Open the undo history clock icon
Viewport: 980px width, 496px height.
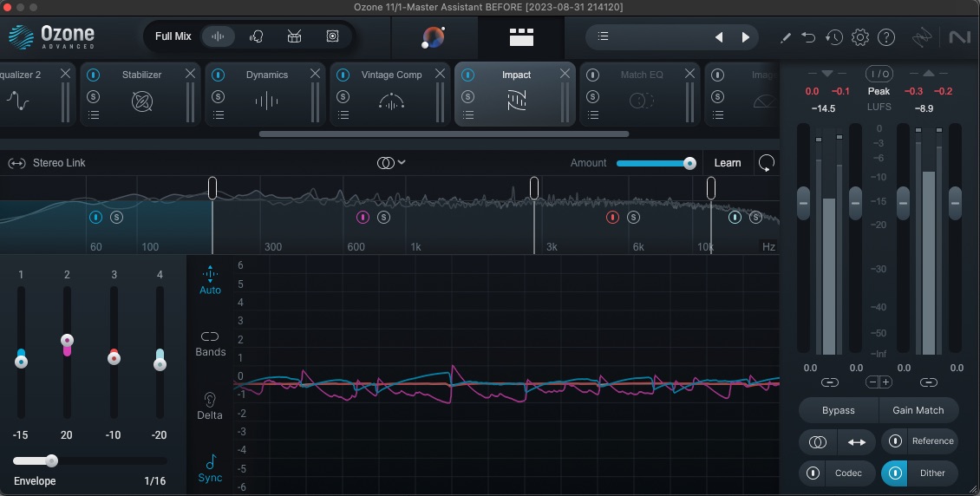[x=833, y=37]
